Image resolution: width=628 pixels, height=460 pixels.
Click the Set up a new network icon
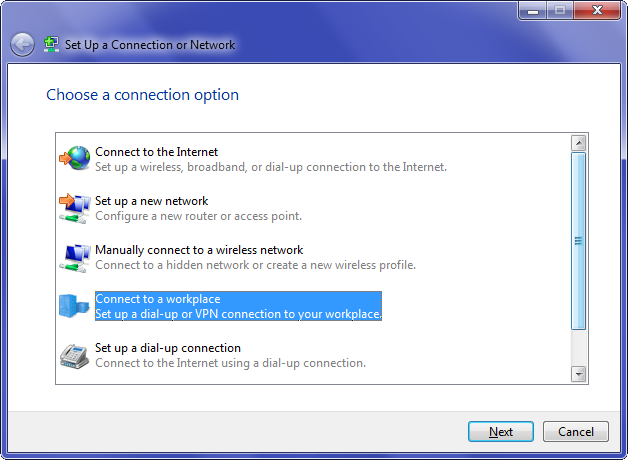(74, 208)
